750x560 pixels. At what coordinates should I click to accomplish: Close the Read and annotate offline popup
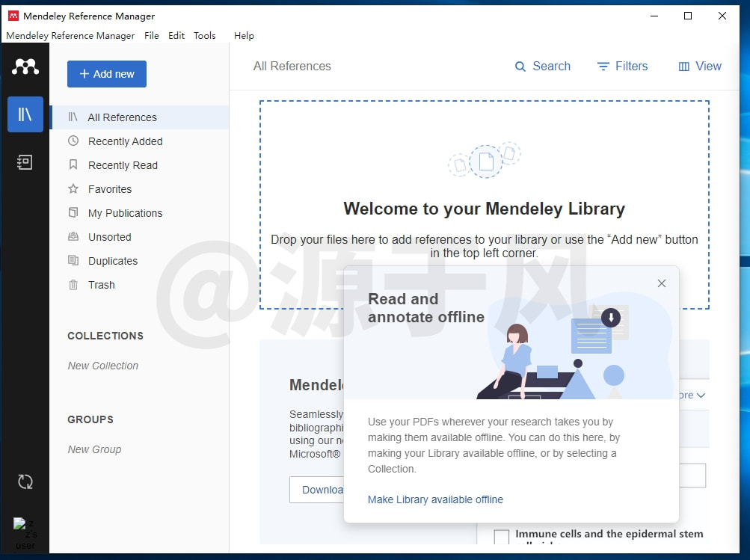coord(662,283)
